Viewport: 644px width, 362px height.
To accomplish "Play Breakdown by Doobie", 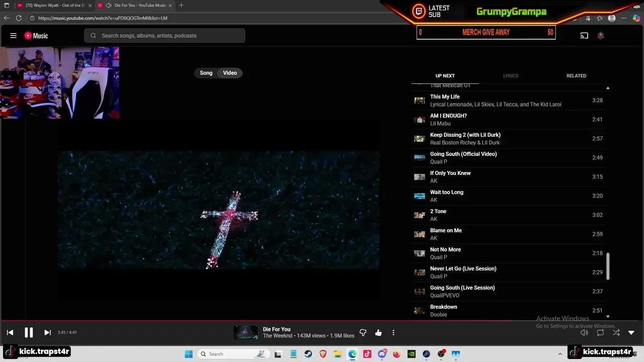I will click(x=509, y=310).
